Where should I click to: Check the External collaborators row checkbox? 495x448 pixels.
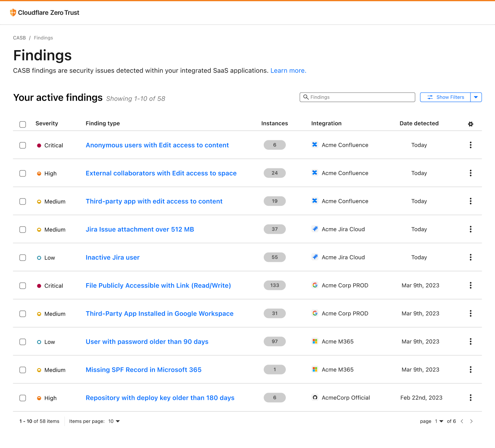(x=23, y=173)
